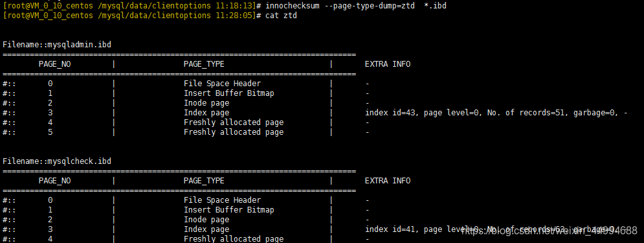Select 'Insert Buffer Bitmap' under mysqladmin.ibd
The image size is (644, 243).
(x=228, y=93)
